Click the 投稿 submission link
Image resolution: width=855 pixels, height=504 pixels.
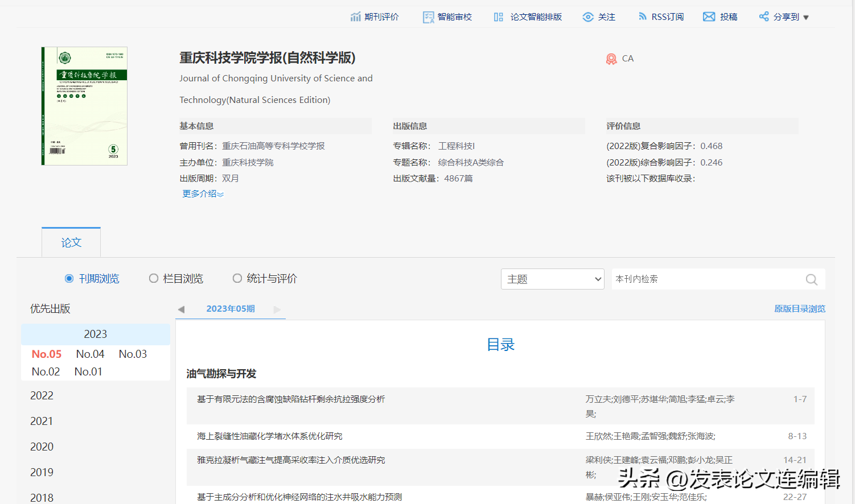click(x=729, y=17)
